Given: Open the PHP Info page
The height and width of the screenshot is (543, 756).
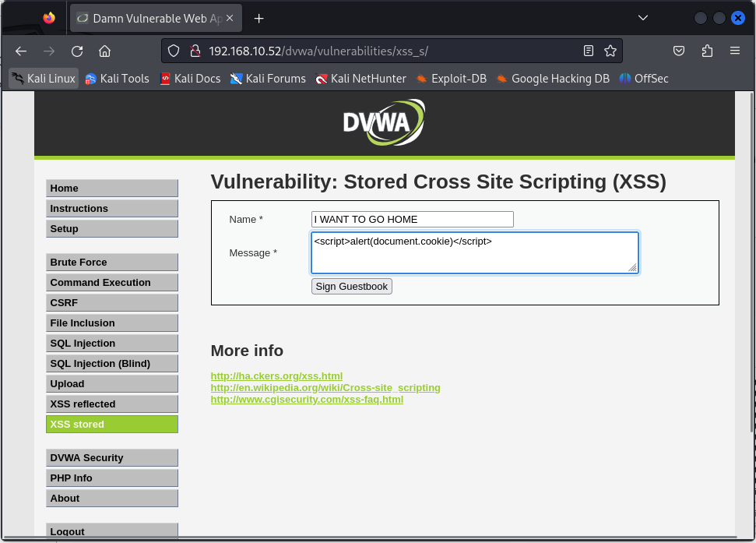Looking at the screenshot, I should (x=112, y=478).
